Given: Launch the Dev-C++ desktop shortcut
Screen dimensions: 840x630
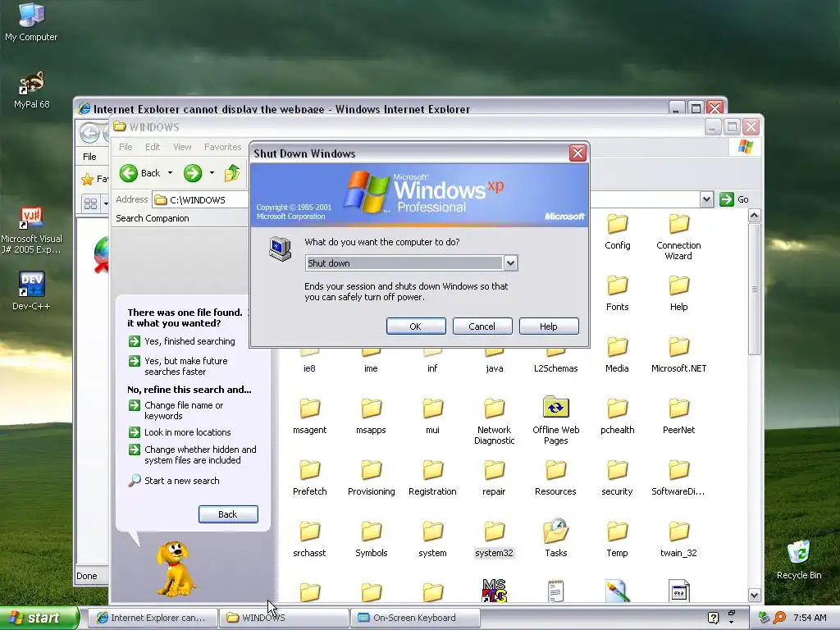Looking at the screenshot, I should tap(31, 291).
